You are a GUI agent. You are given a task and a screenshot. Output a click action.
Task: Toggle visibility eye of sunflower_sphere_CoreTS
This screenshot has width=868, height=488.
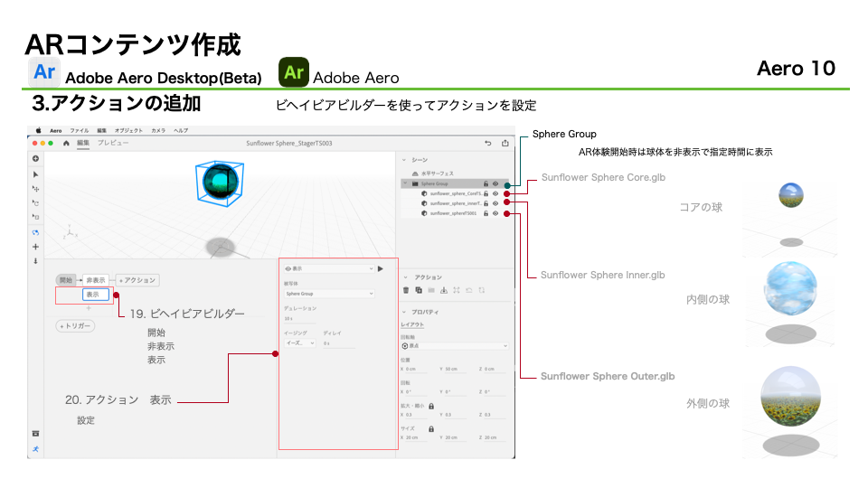coord(495,193)
